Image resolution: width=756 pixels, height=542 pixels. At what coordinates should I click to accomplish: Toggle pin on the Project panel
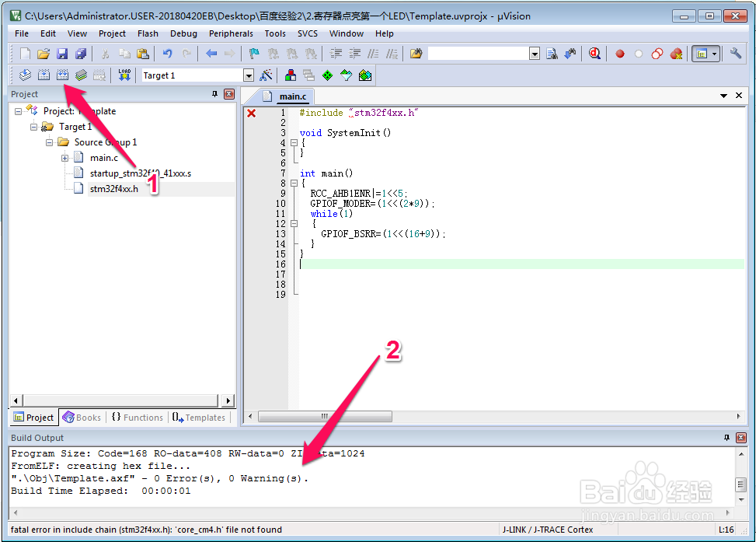point(214,94)
